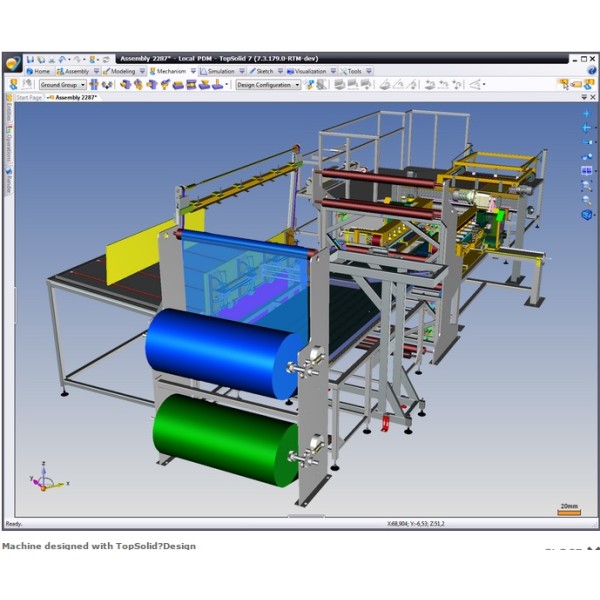
Task: Expand the arrow next to Sketch tab
Action: (280, 71)
